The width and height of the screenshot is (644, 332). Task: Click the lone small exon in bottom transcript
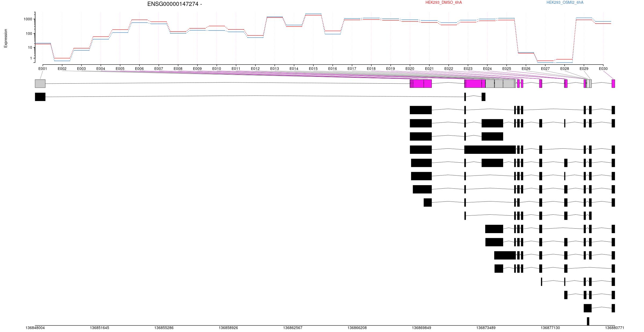[588, 321]
